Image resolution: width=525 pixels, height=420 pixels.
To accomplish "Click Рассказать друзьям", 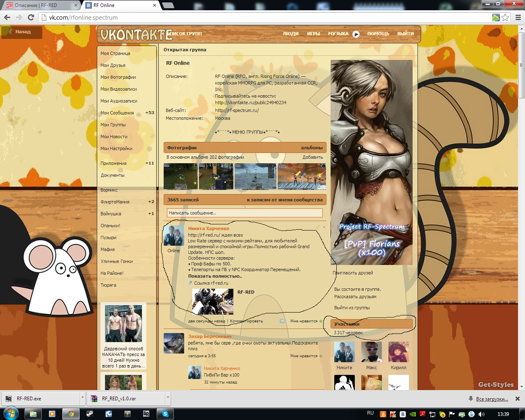I will [x=355, y=297].
